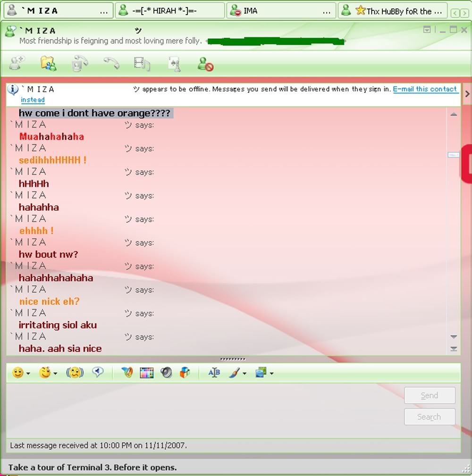This screenshot has height=476, width=472.
Task: Open the sharing folder icon
Action: coord(48,63)
